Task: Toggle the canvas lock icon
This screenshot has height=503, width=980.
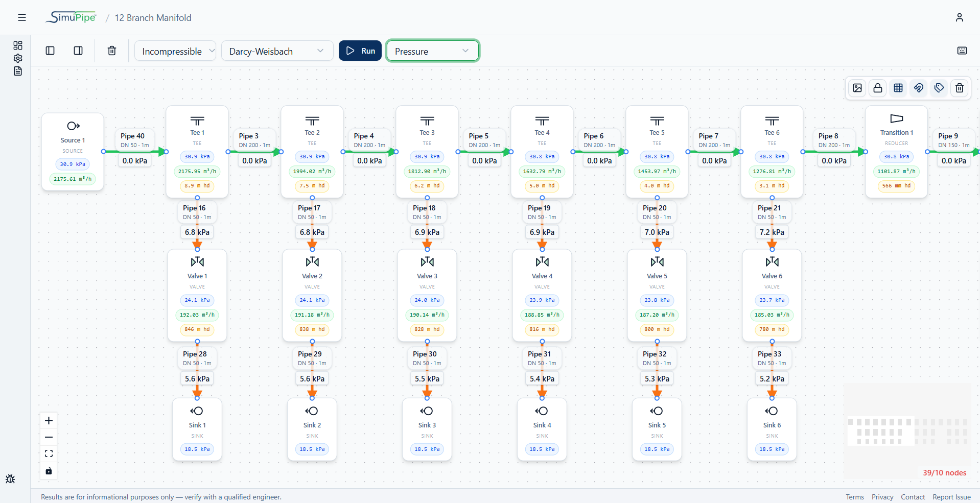Action: tap(878, 88)
